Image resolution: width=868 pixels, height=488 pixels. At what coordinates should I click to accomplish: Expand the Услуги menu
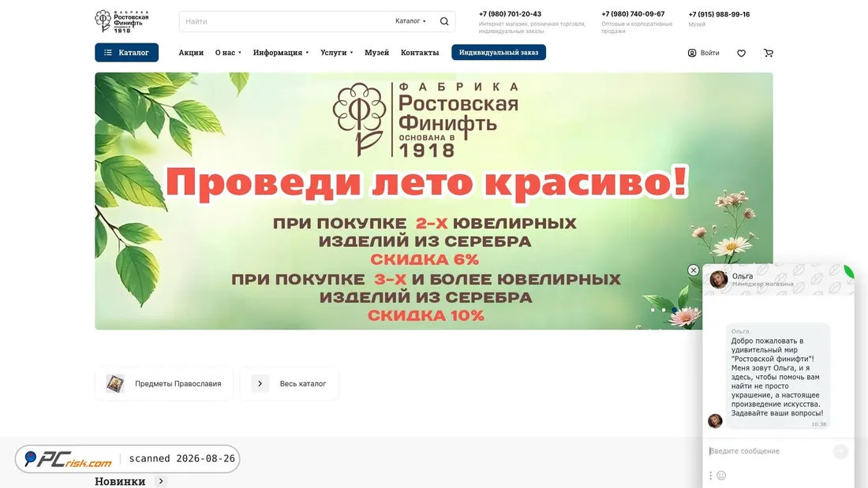[337, 53]
